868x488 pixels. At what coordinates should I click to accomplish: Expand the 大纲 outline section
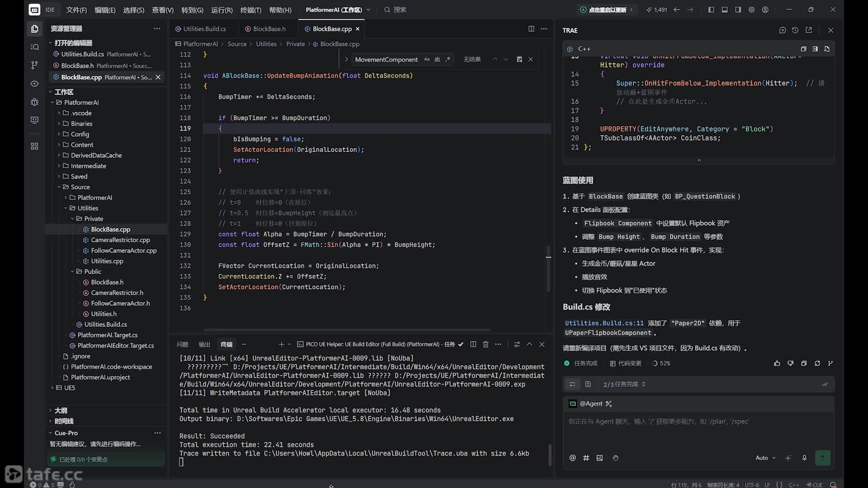(61, 410)
